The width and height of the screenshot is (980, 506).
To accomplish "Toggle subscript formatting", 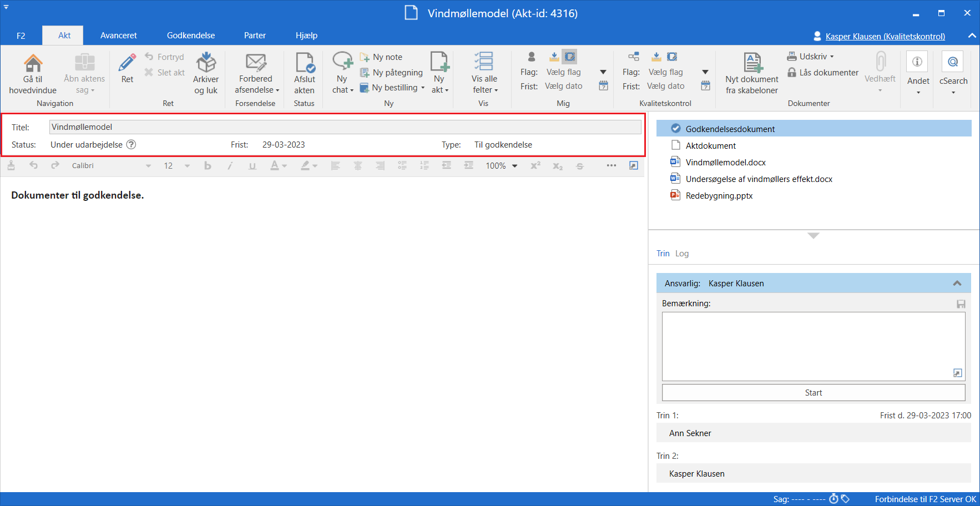I will click(558, 165).
